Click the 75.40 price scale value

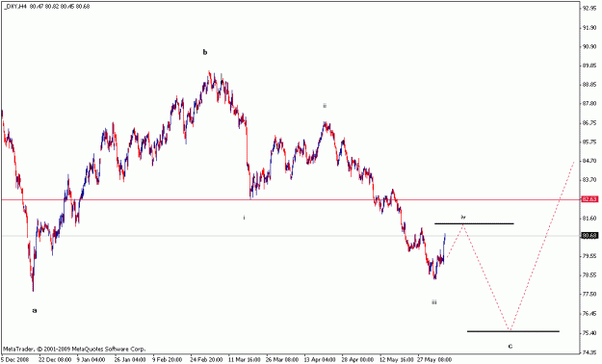(x=589, y=332)
